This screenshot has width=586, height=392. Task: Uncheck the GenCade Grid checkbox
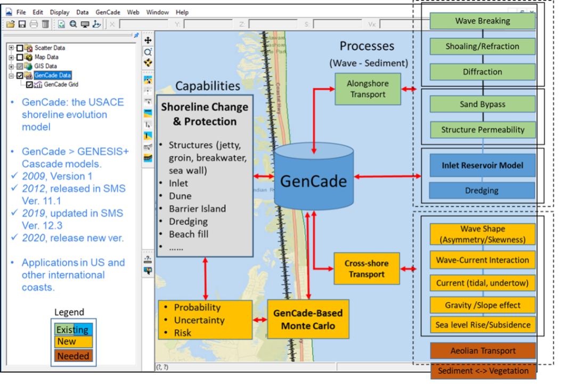29,85
